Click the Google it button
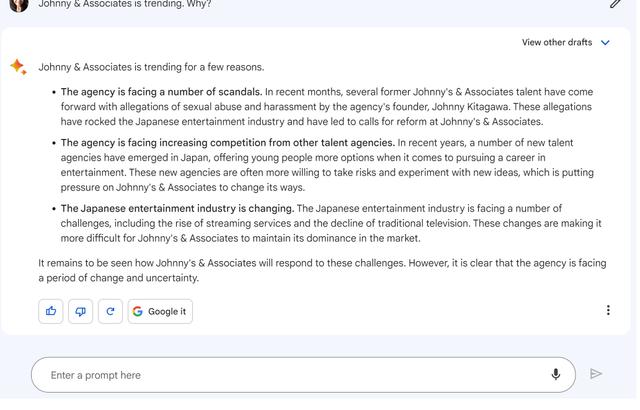 click(160, 312)
